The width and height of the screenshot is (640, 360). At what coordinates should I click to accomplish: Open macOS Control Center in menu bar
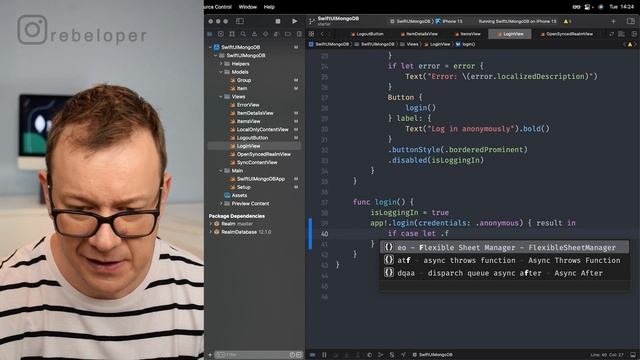pos(588,7)
